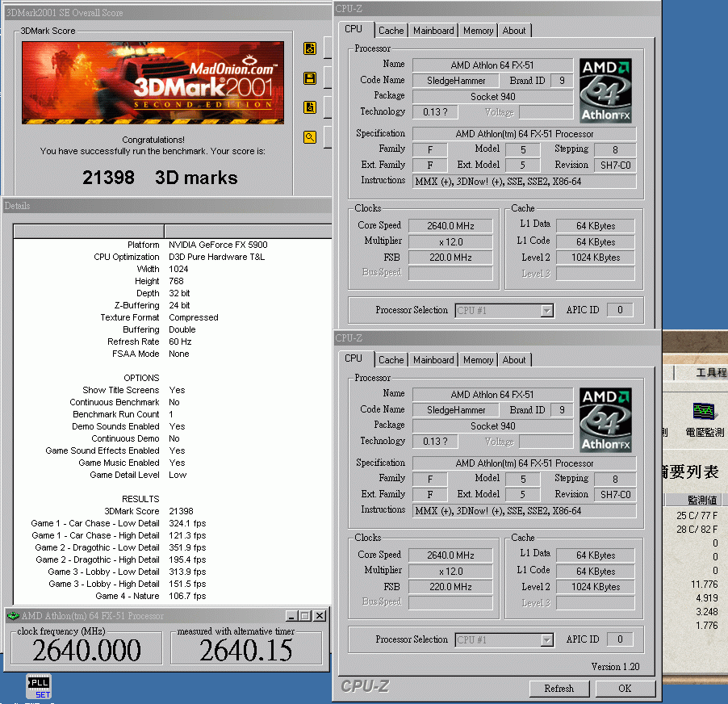Click the Level 2 1024 KBytes value in upper CPU-Z

(595, 258)
